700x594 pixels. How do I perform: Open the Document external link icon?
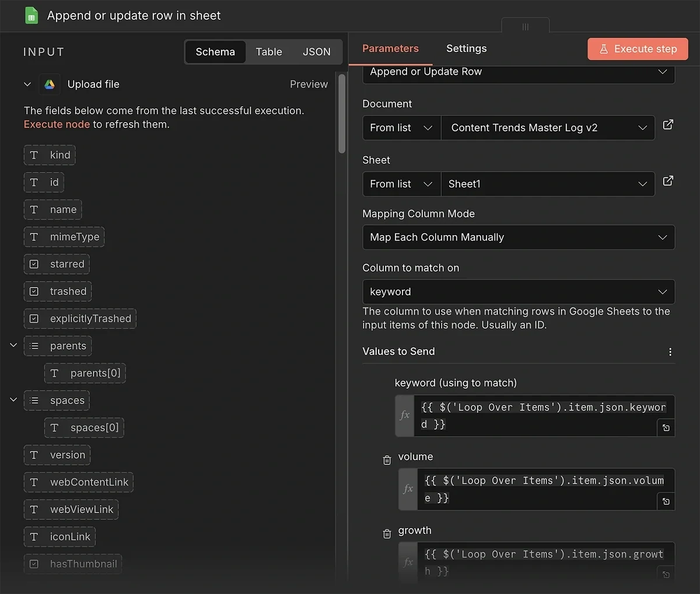[668, 125]
